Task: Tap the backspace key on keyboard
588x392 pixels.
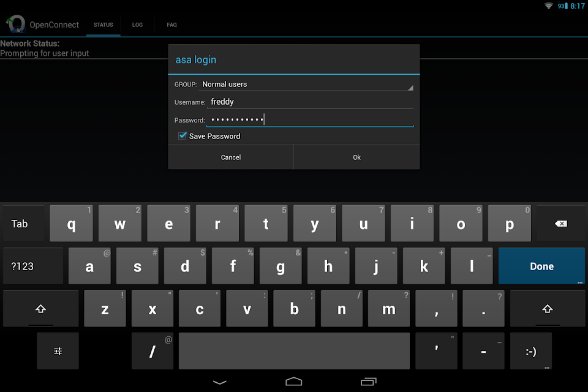Action: click(x=561, y=224)
